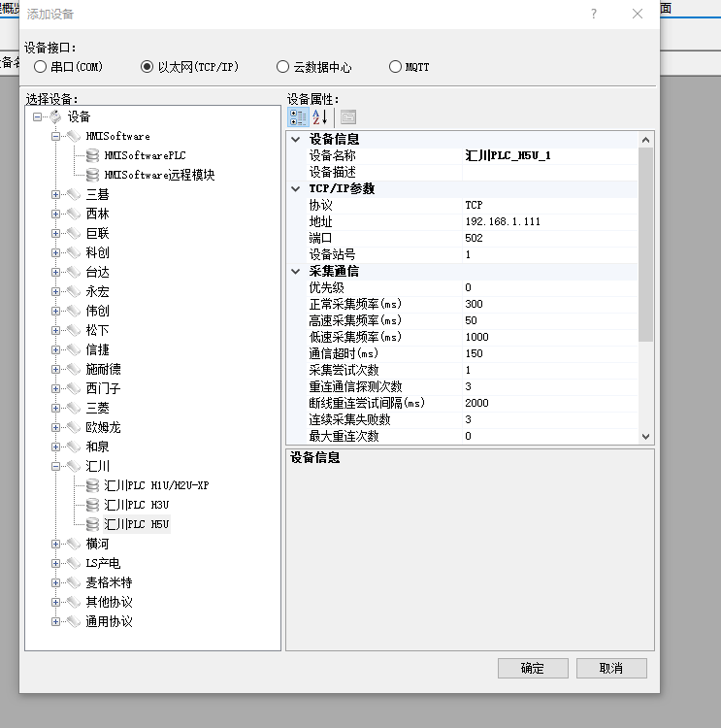Image resolution: width=721 pixels, height=728 pixels.
Task: Click the 欧姆龙 tag icon
Action: (74, 428)
